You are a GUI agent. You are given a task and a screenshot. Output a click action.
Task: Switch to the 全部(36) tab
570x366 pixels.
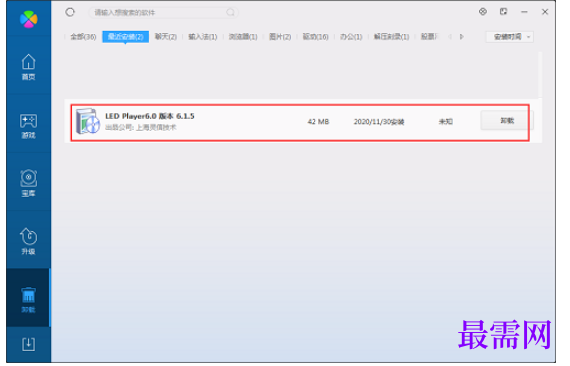coord(83,37)
